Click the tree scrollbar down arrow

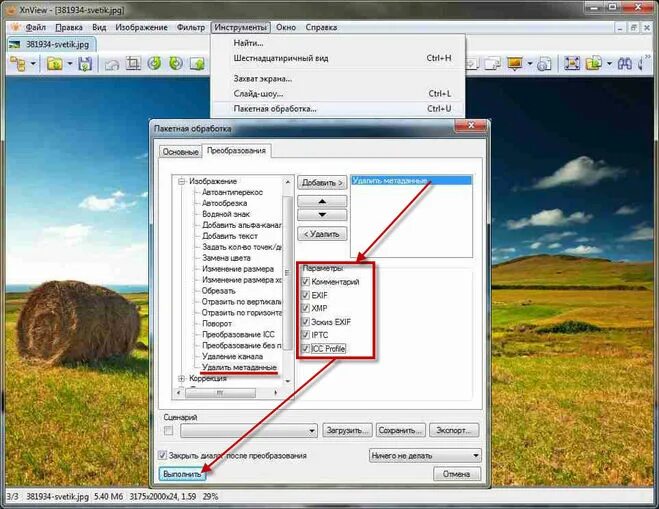[288, 381]
